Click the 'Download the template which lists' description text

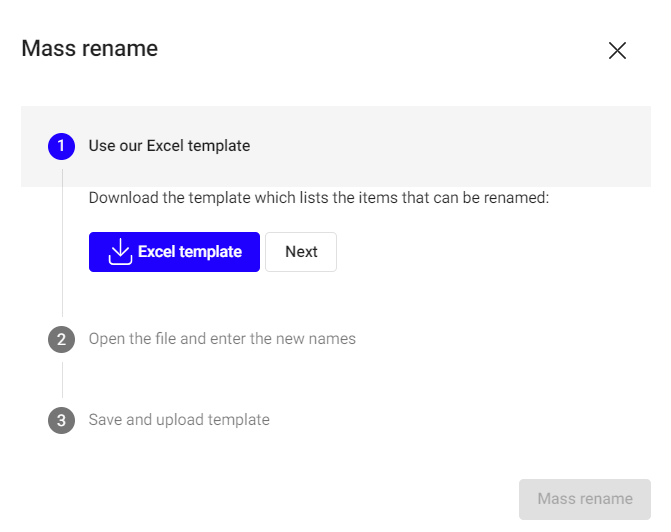pos(318,198)
